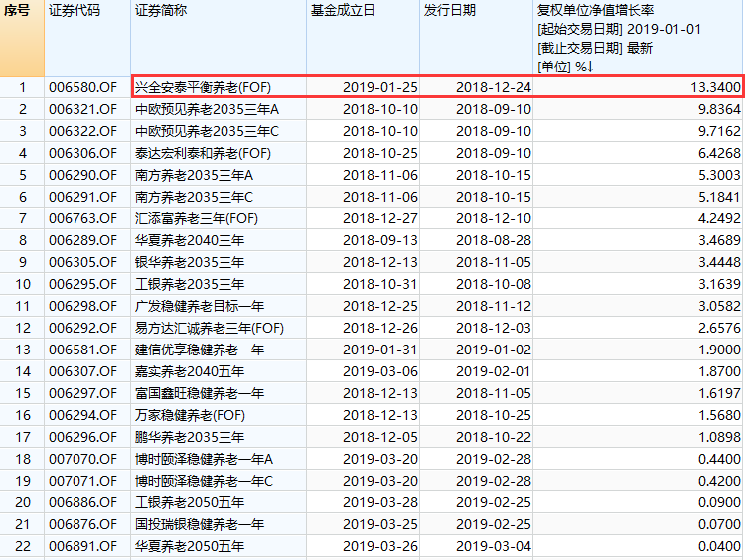The width and height of the screenshot is (748, 560).
Task: Select fund 兴全安泰平衡养老(FOF)
Action: (x=203, y=87)
